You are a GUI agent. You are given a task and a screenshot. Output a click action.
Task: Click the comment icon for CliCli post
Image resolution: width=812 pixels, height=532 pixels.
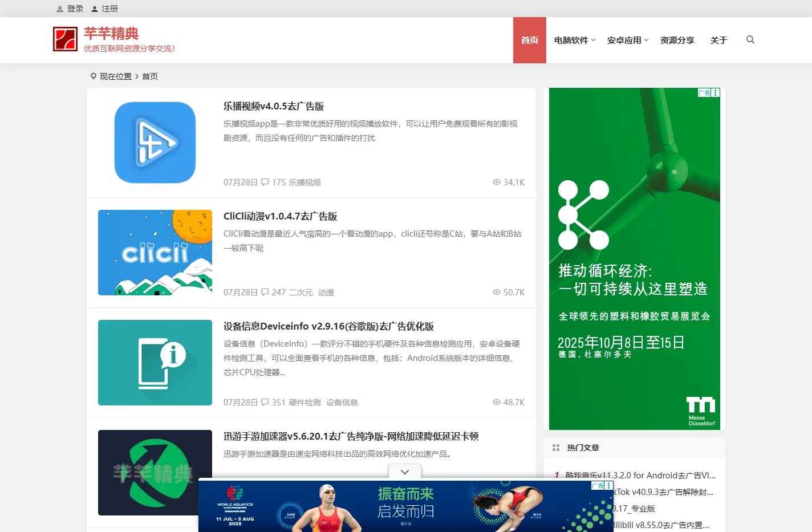coord(265,292)
